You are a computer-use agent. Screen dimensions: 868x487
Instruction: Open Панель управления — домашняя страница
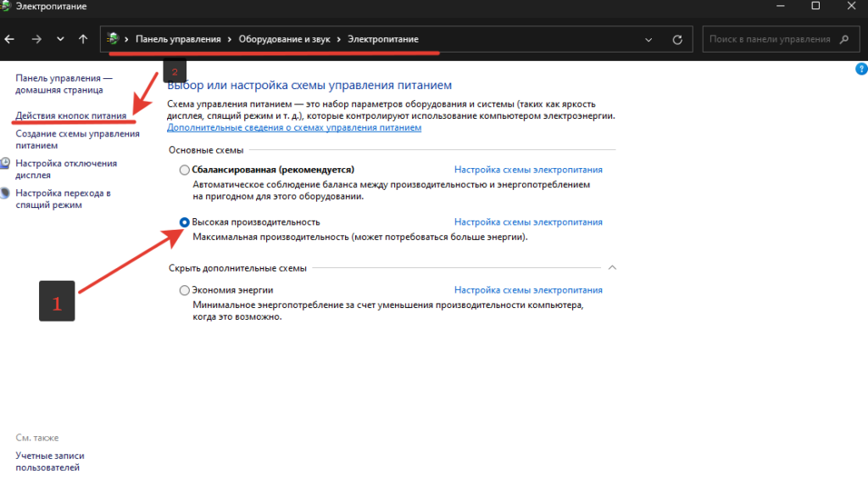[64, 84]
